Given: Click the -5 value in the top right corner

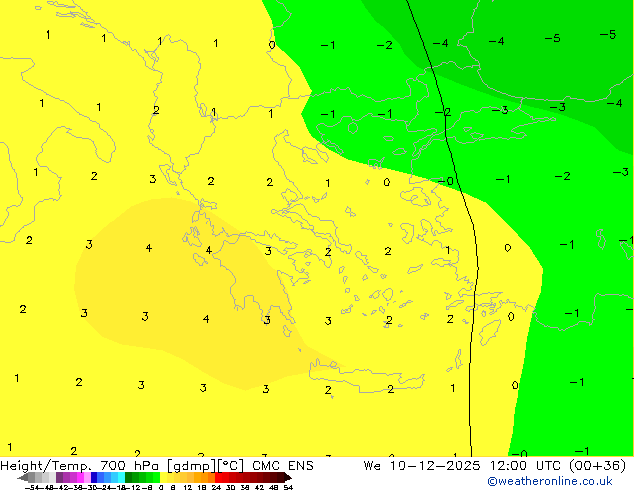Looking at the screenshot, I should click(607, 35).
